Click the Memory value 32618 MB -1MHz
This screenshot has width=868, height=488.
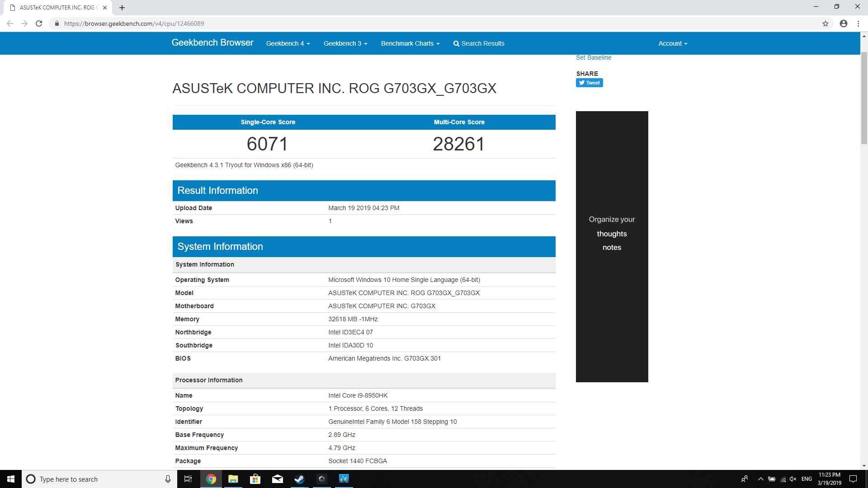353,319
